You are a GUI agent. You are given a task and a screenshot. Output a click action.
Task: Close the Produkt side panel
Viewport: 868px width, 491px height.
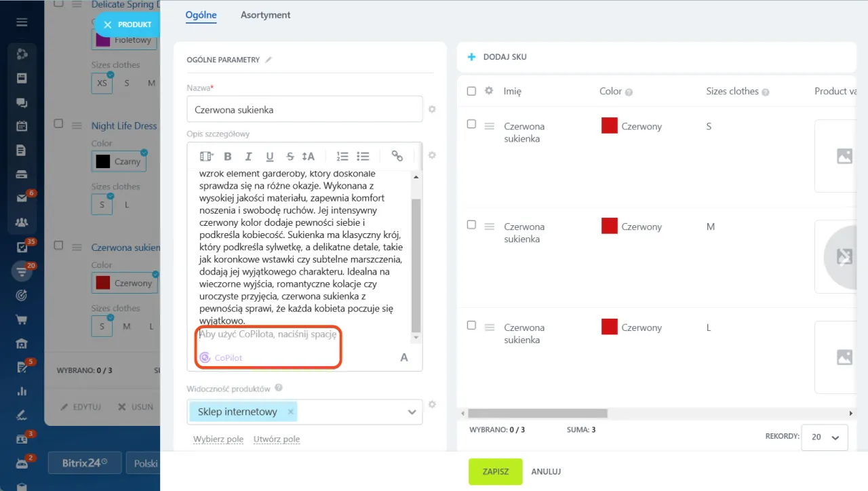[x=108, y=24]
